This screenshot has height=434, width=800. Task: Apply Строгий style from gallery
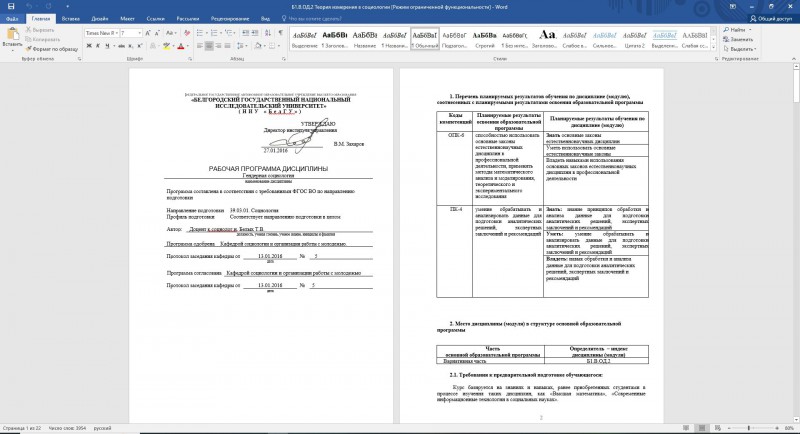(x=484, y=39)
